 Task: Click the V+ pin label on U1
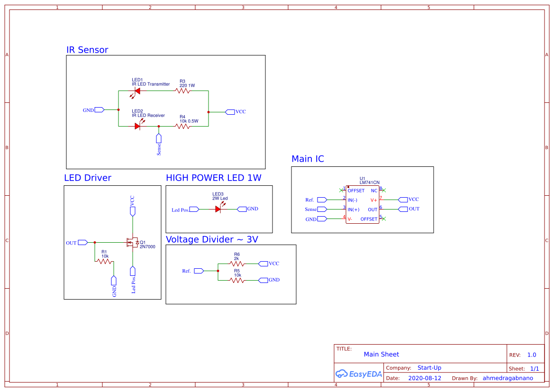click(374, 200)
